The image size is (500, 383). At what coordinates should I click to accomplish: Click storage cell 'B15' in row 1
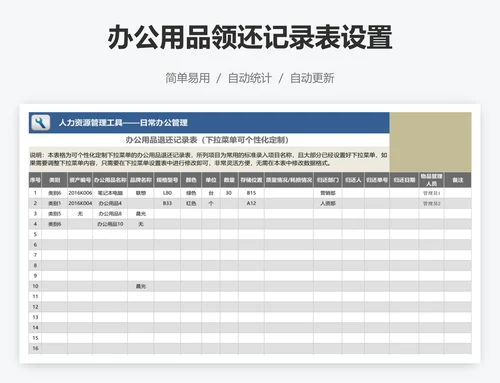pos(251,193)
